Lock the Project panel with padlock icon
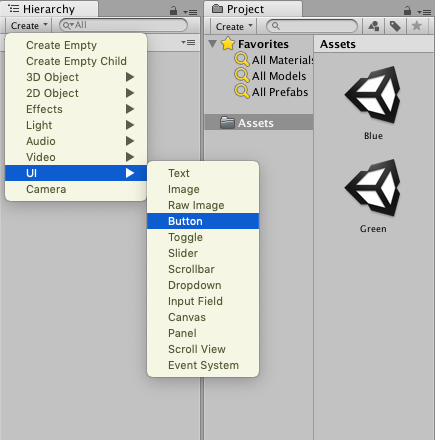Viewport: 435px width, 440px height. [x=407, y=11]
